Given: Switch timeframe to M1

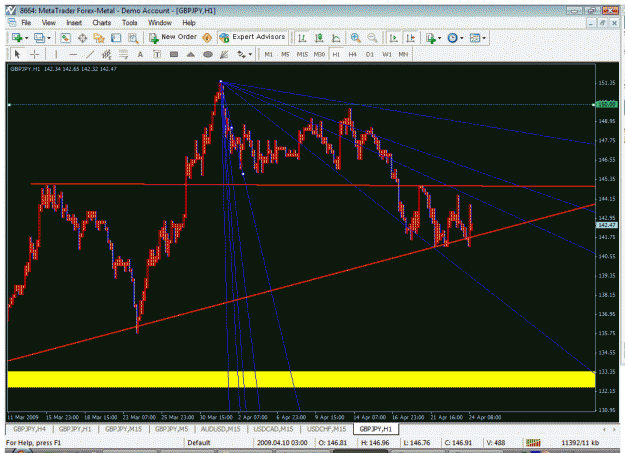Looking at the screenshot, I should (269, 54).
